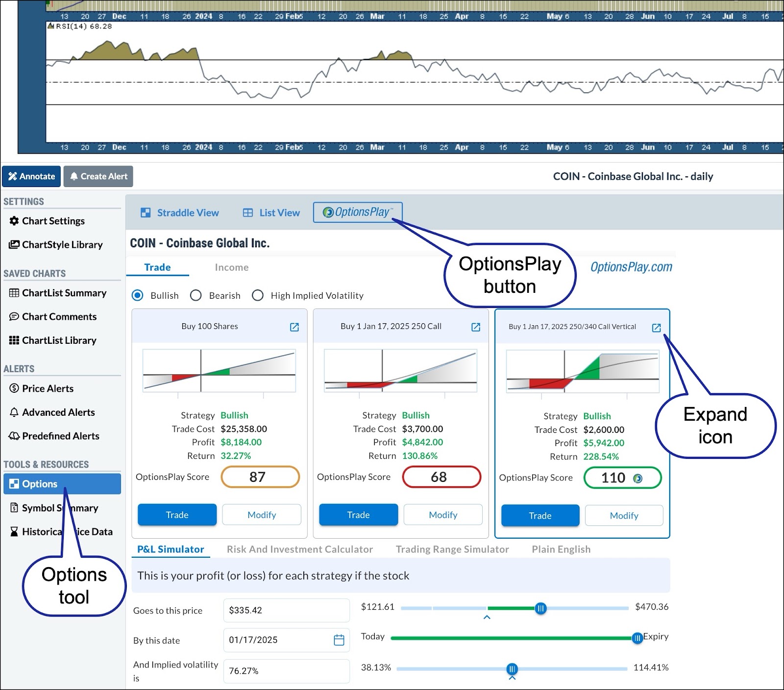Image resolution: width=784 pixels, height=690 pixels.
Task: Open the Plain English tab
Action: pyautogui.click(x=561, y=549)
